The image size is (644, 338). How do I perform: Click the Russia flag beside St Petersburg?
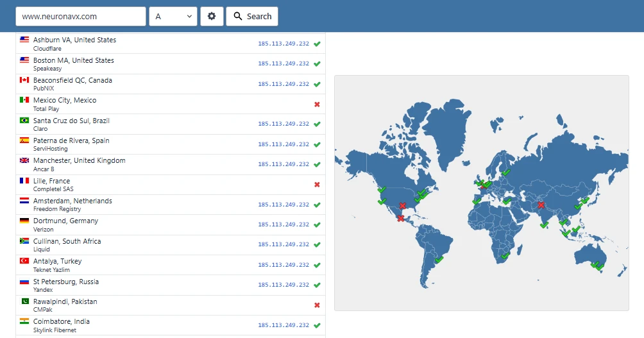pos(24,282)
